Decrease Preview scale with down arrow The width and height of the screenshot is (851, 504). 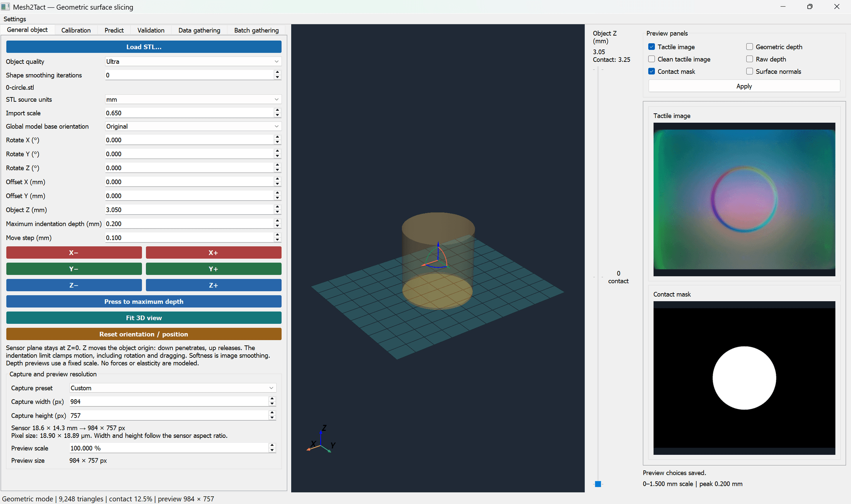tap(272, 451)
